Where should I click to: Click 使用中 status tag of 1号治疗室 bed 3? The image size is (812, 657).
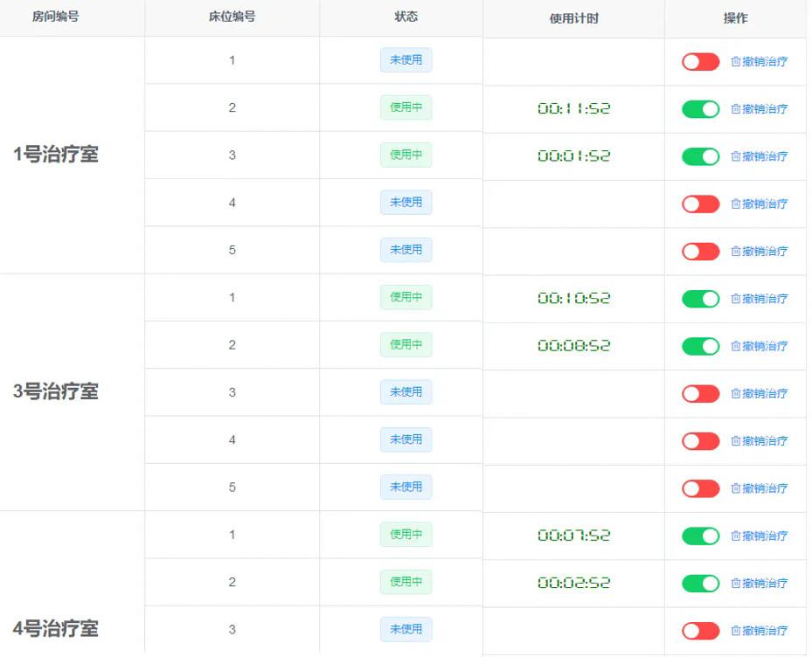coord(406,156)
